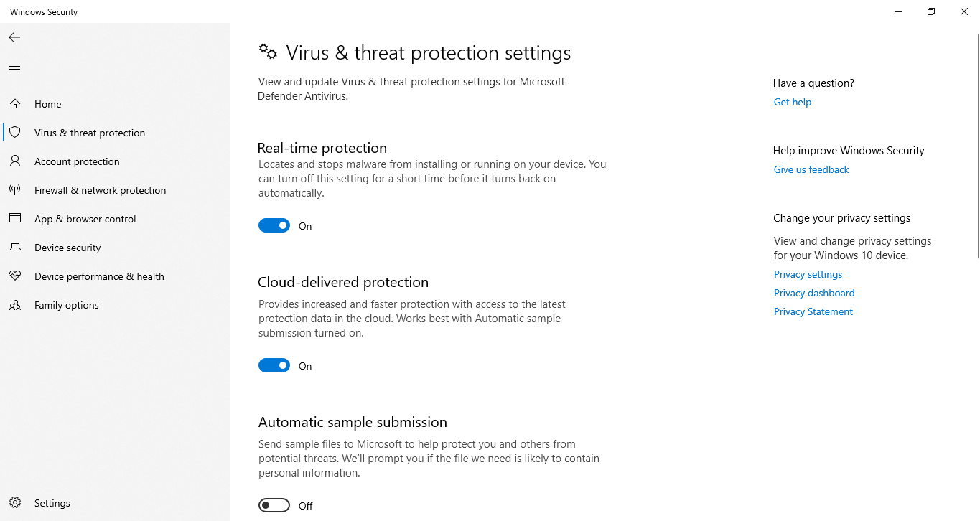This screenshot has width=980, height=521.
Task: Click the Home house icon
Action: point(15,104)
